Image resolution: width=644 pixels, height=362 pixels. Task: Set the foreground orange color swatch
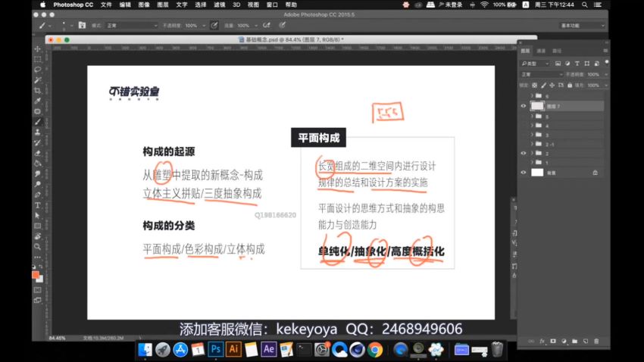point(36,275)
